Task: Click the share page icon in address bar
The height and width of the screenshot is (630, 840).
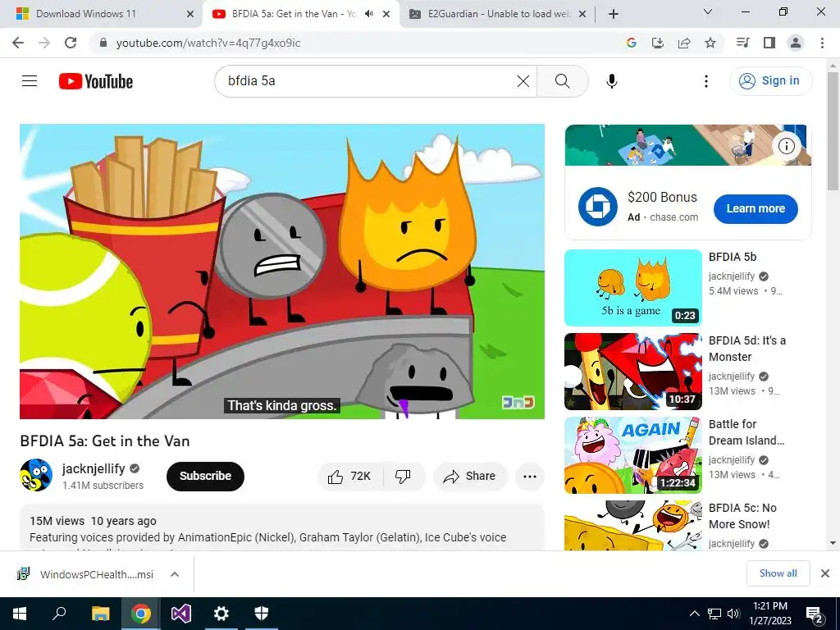Action: click(684, 43)
